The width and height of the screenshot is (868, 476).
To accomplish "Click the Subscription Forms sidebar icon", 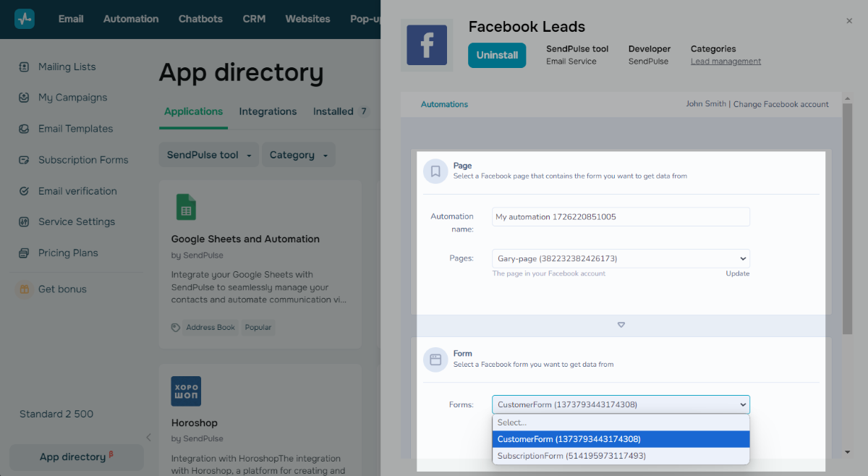I will (x=24, y=160).
